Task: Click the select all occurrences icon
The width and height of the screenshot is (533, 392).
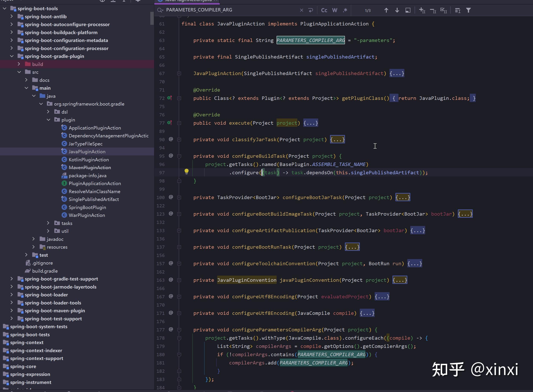Action: pos(443,10)
